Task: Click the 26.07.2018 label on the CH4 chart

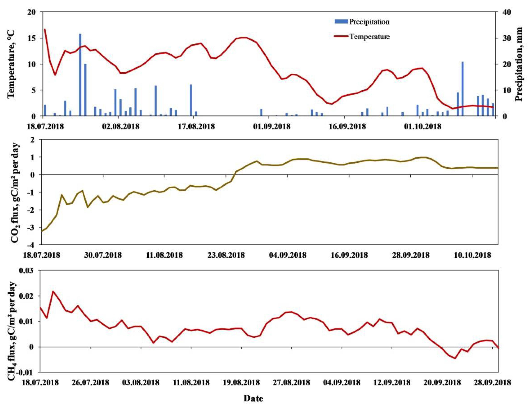Action: [x=90, y=382]
